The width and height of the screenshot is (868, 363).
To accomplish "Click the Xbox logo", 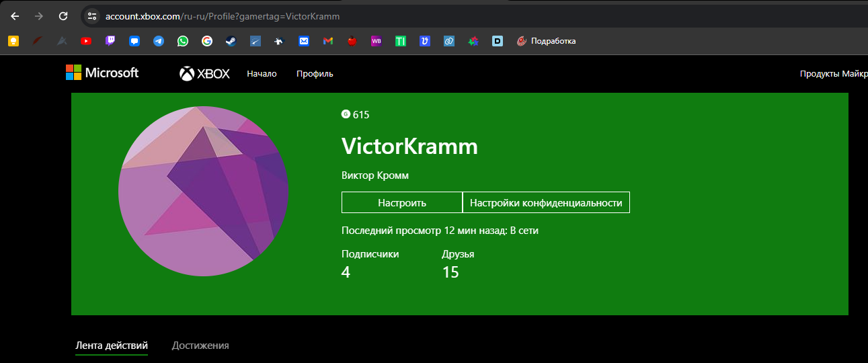I will (x=204, y=73).
